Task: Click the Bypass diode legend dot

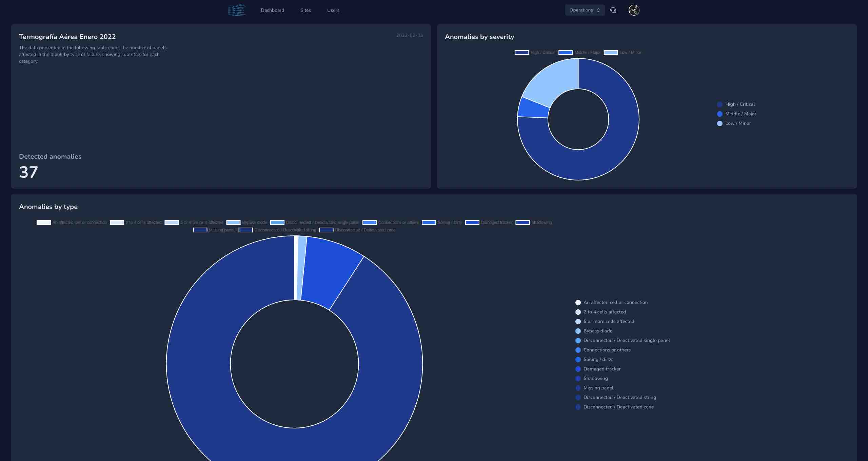Action: pos(578,331)
